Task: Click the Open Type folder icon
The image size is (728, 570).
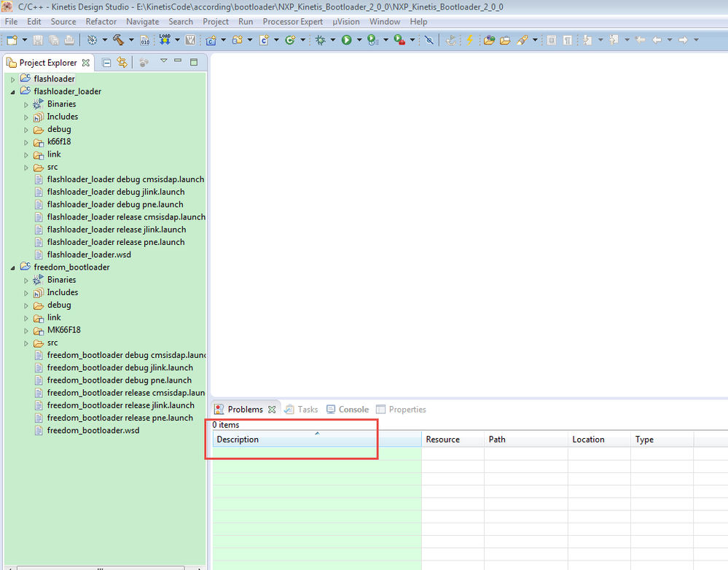Action: point(489,40)
